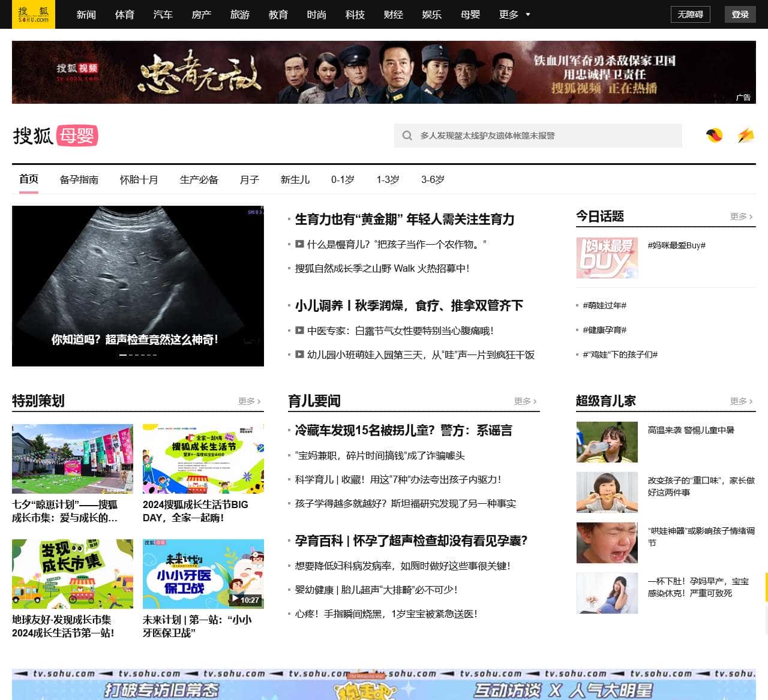Viewport: 768px width, 700px height.
Task: Open the 3-6岁 tab
Action: click(433, 179)
